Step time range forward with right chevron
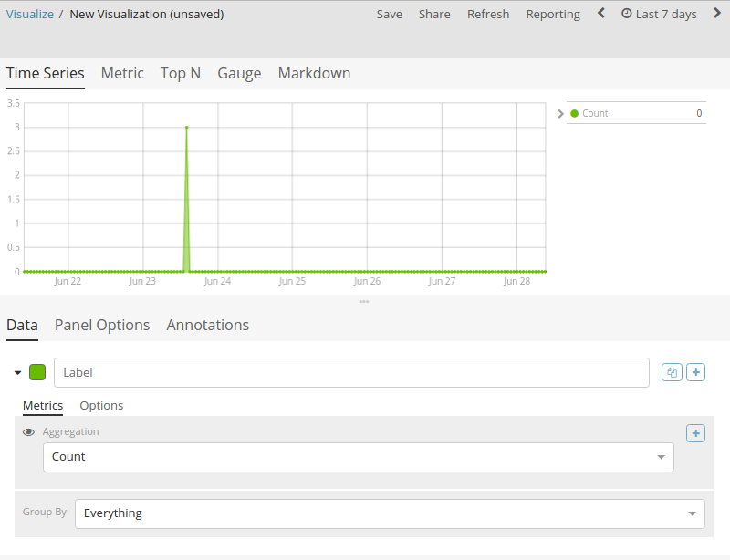Viewport: 730px width, 560px height. click(x=717, y=14)
